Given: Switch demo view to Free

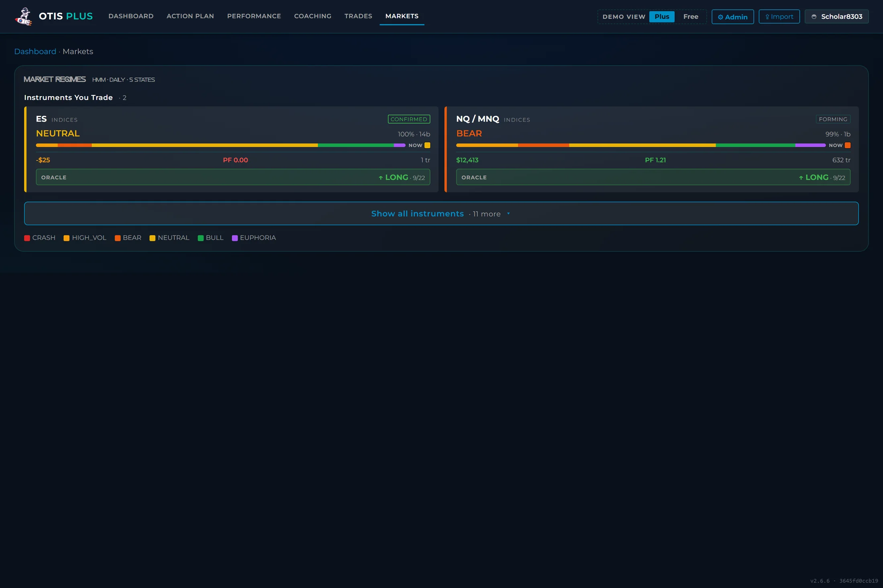Looking at the screenshot, I should (691, 16).
